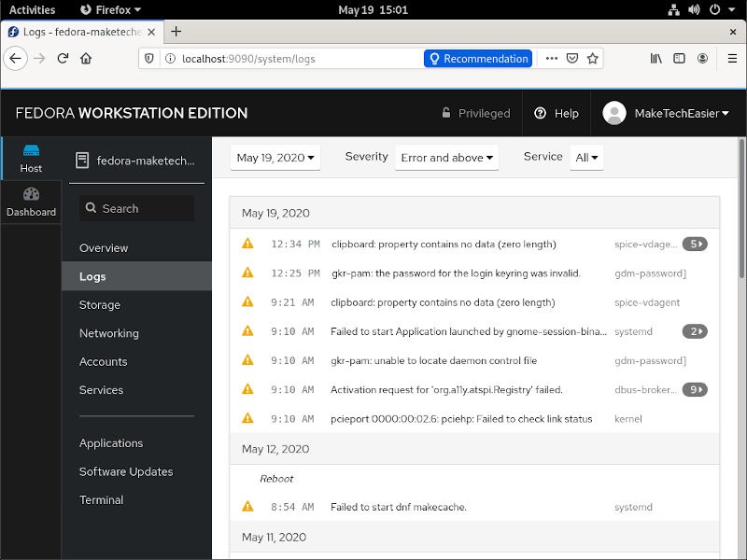
Task: Click the browser reload icon
Action: (x=63, y=58)
